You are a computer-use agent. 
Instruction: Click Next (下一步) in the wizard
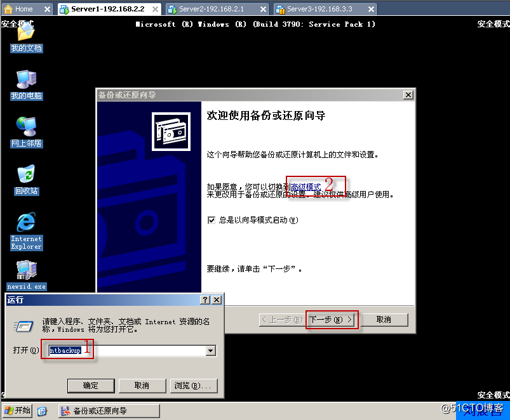coord(330,320)
